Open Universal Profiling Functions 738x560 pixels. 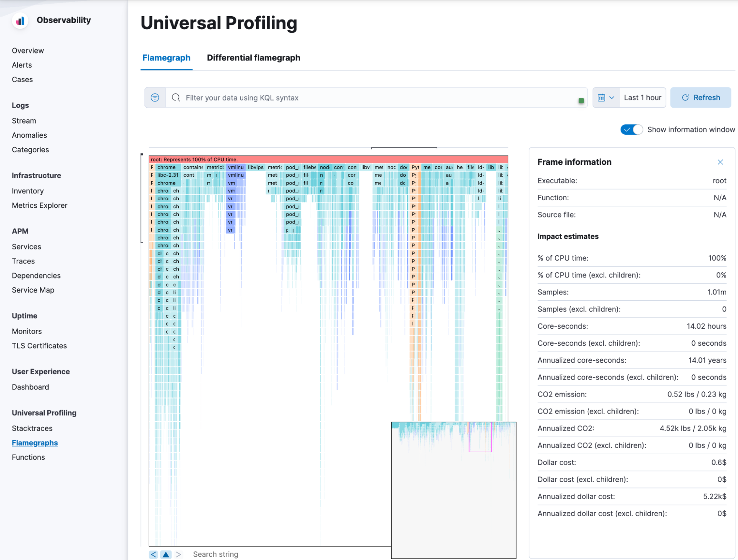28,457
